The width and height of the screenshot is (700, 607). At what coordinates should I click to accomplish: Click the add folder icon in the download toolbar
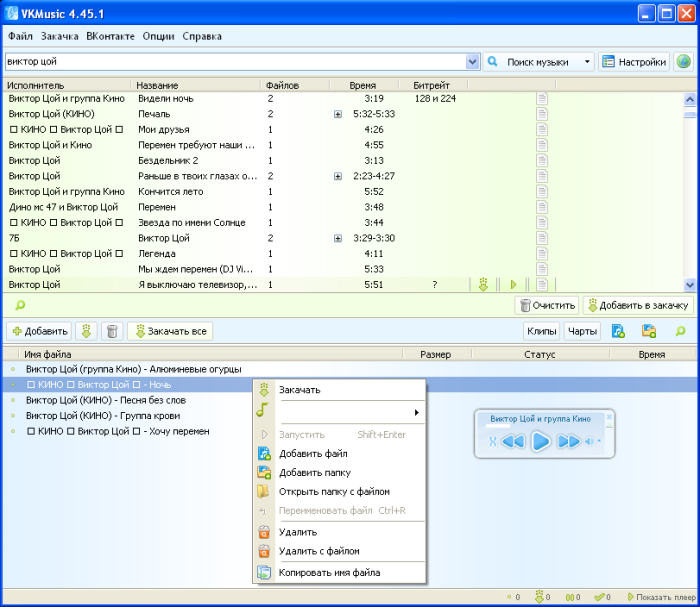click(x=649, y=331)
